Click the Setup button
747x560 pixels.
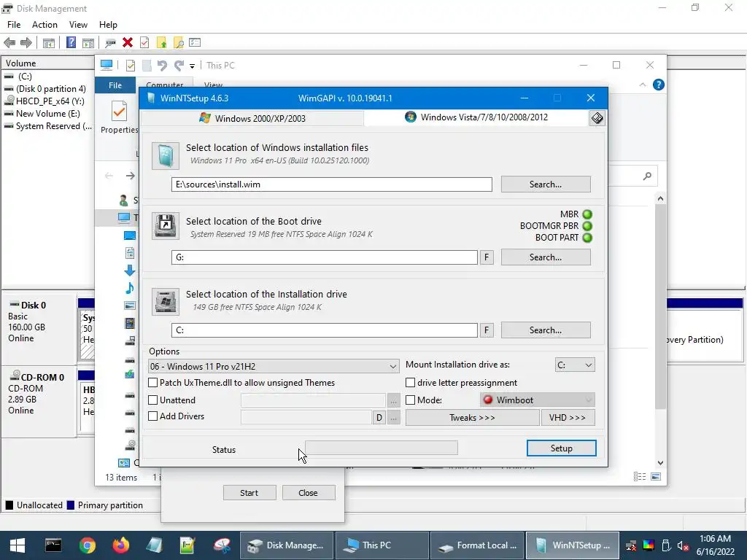point(561,448)
